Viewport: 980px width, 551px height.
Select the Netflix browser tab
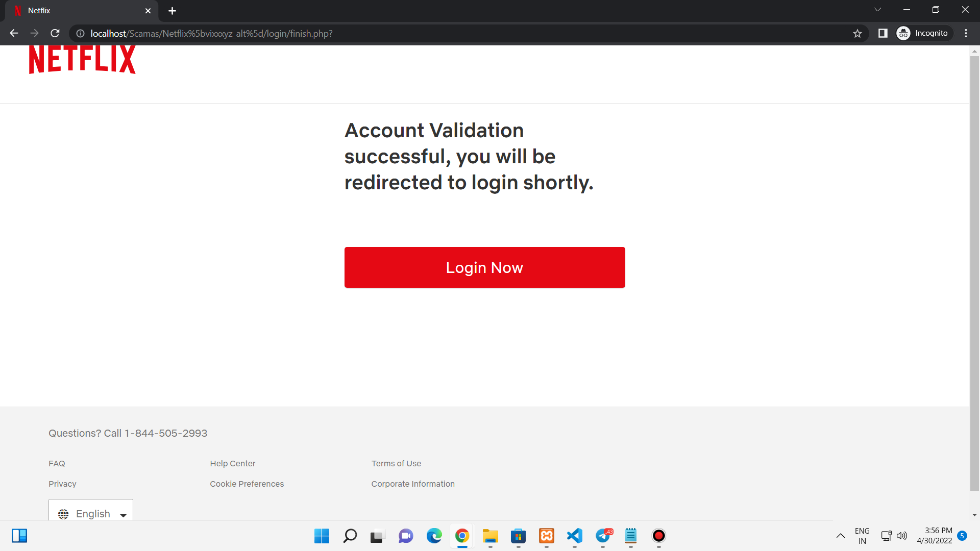[82, 11]
